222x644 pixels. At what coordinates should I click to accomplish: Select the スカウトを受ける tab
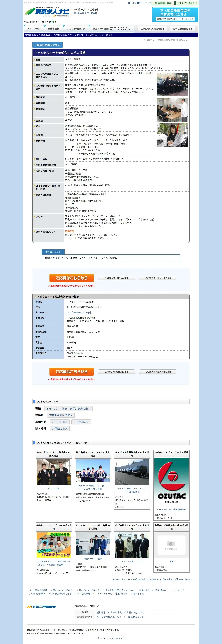75,28
